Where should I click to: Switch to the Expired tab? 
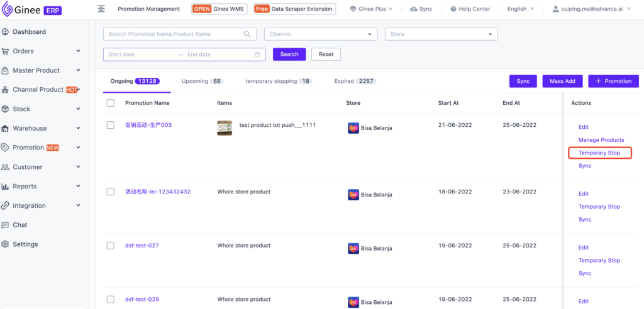pos(355,81)
